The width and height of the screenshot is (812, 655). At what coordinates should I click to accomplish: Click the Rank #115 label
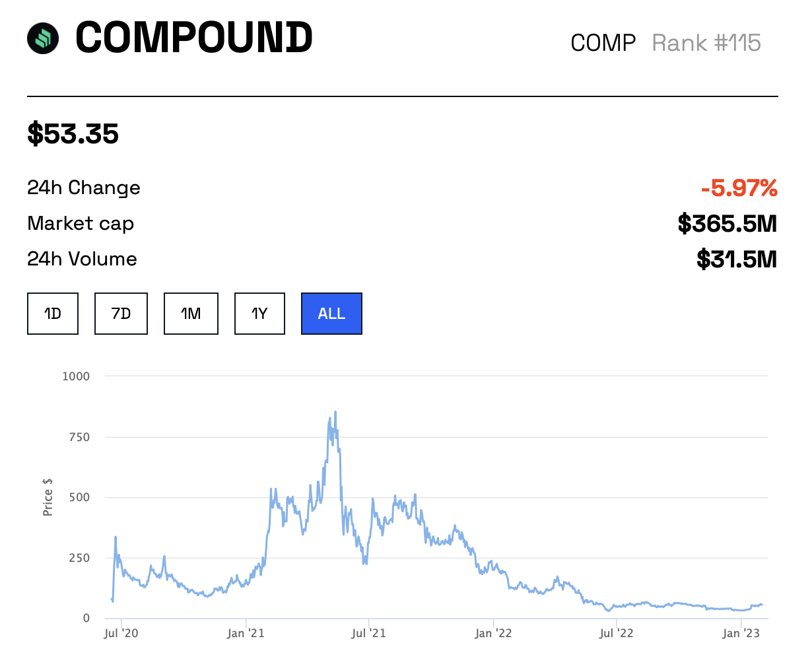(706, 43)
